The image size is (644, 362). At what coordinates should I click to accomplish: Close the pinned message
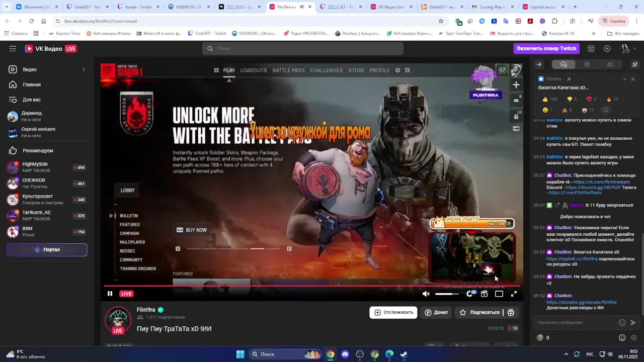point(633,79)
